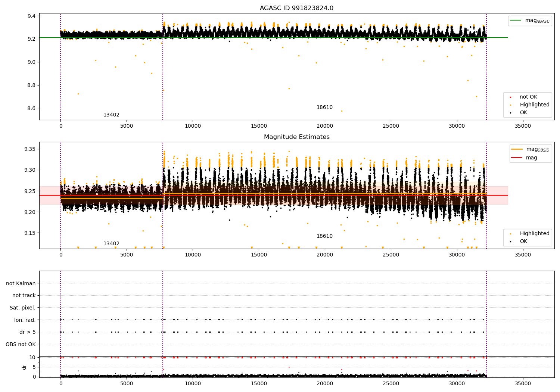Viewport: 560px width, 392px height.
Task: Click orange line sample beside mag OBSID legend
Action: [x=517, y=149]
